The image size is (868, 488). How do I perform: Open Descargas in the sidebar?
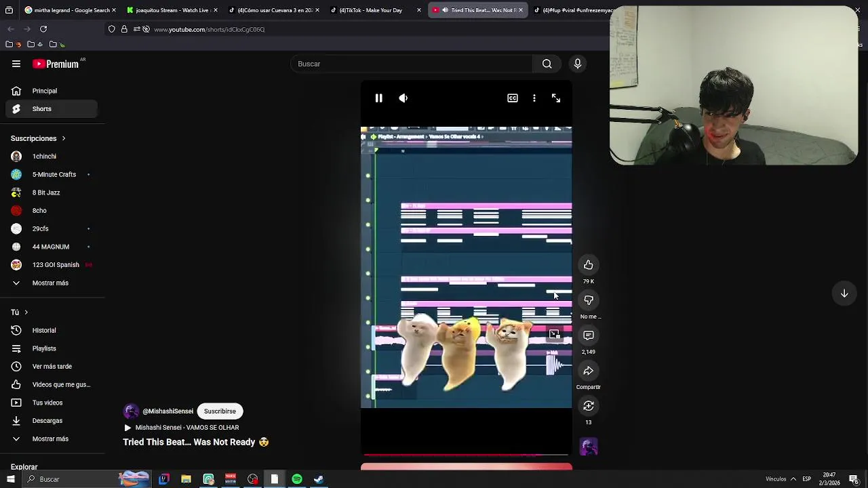52,421
